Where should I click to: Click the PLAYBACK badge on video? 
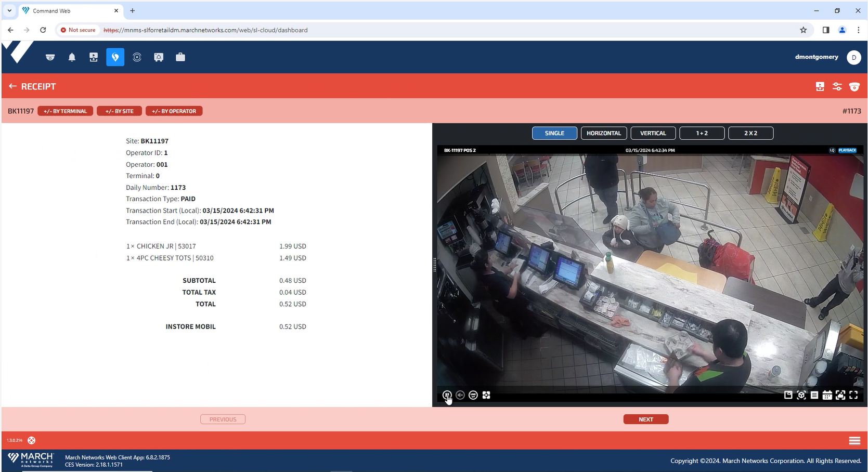[847, 150]
